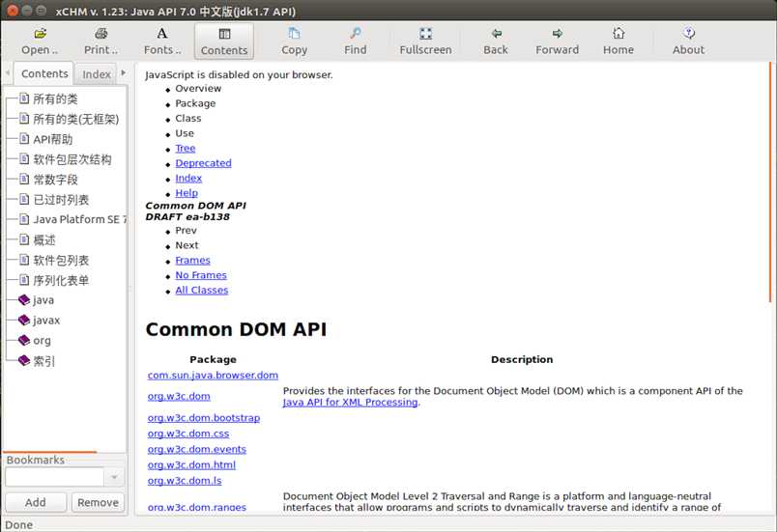Select Java Platform SE 7 entry
Screen dimensions: 777x532
click(x=79, y=220)
